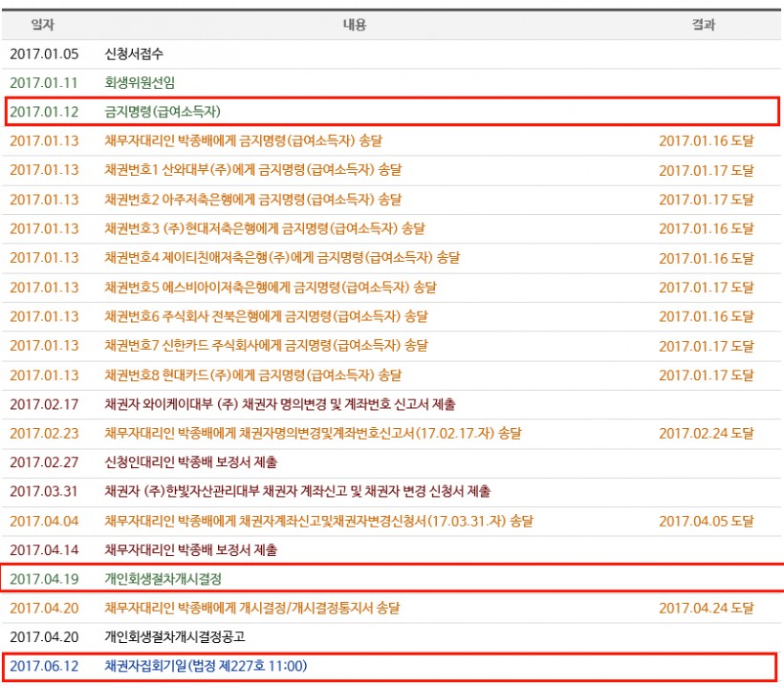Click the 내용 column header

355,25
